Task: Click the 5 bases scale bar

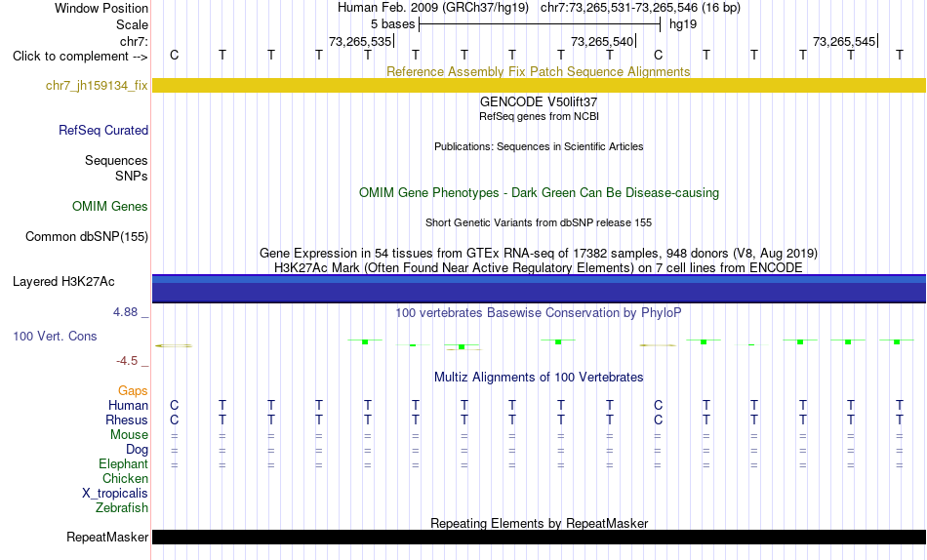Action: click(540, 24)
